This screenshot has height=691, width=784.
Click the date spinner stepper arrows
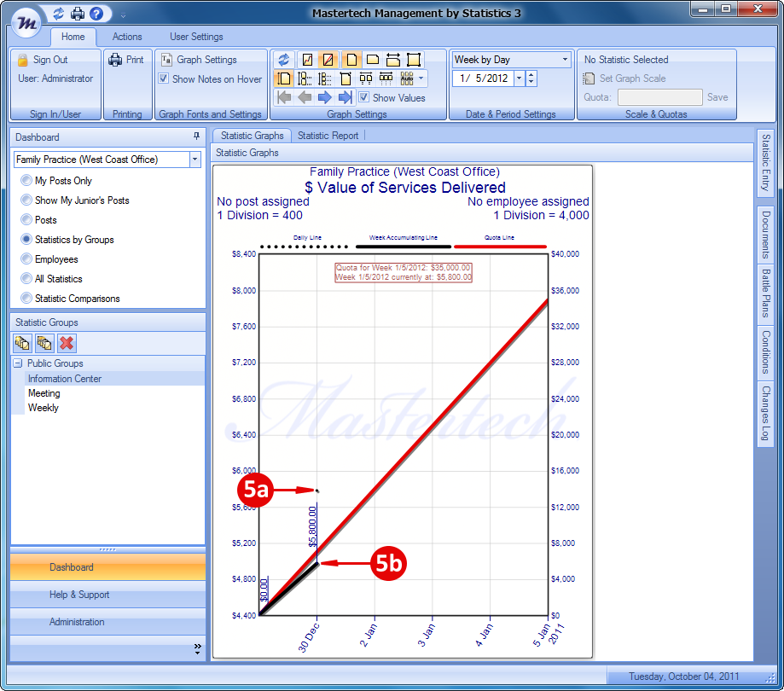click(531, 78)
